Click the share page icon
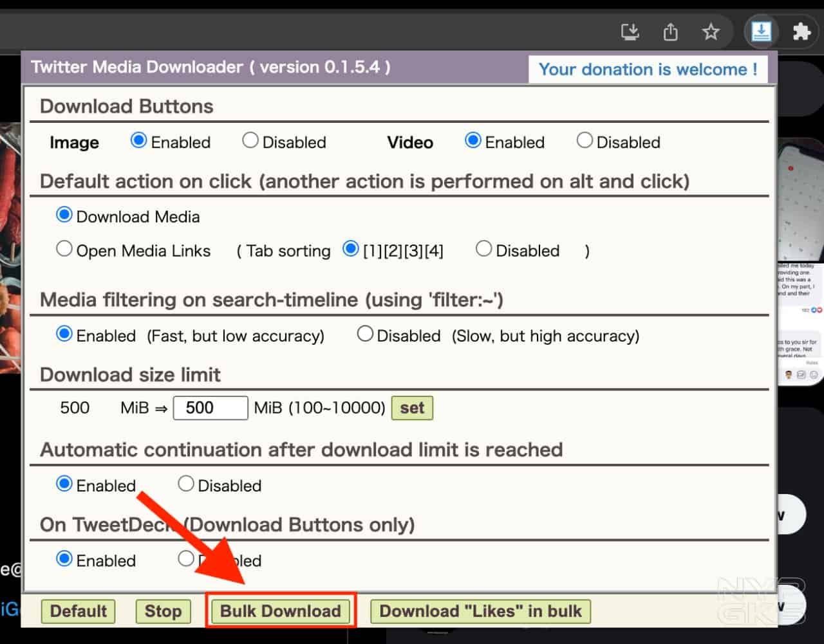The width and height of the screenshot is (824, 644). 671,32
